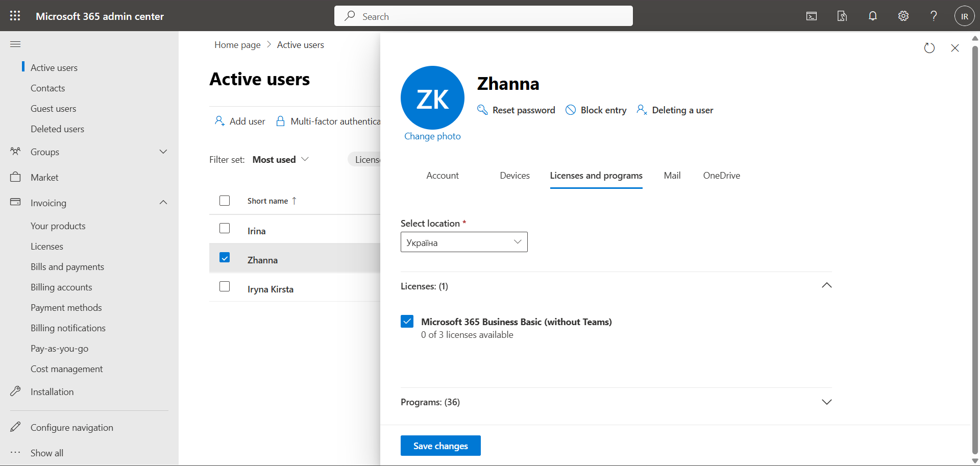Open the app launcher waffle icon
This screenshot has width=980, height=466.
(15, 16)
